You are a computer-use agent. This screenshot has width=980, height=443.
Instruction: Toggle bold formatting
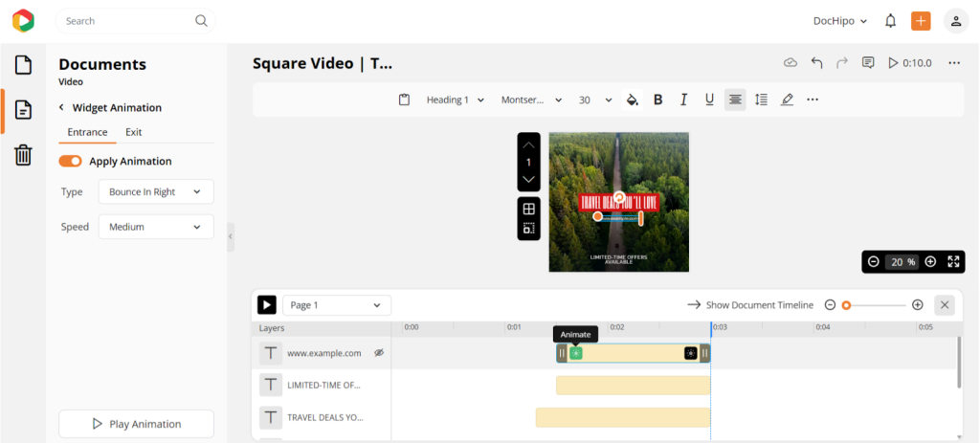click(x=657, y=100)
